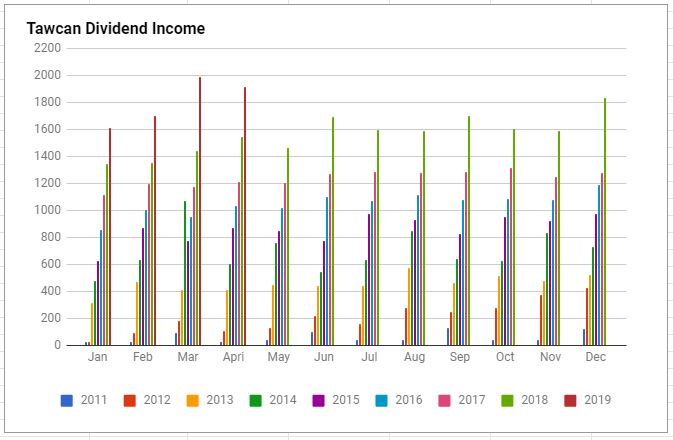Click the 2015 purple legend swatch
This screenshot has height=440, width=673.
point(317,400)
